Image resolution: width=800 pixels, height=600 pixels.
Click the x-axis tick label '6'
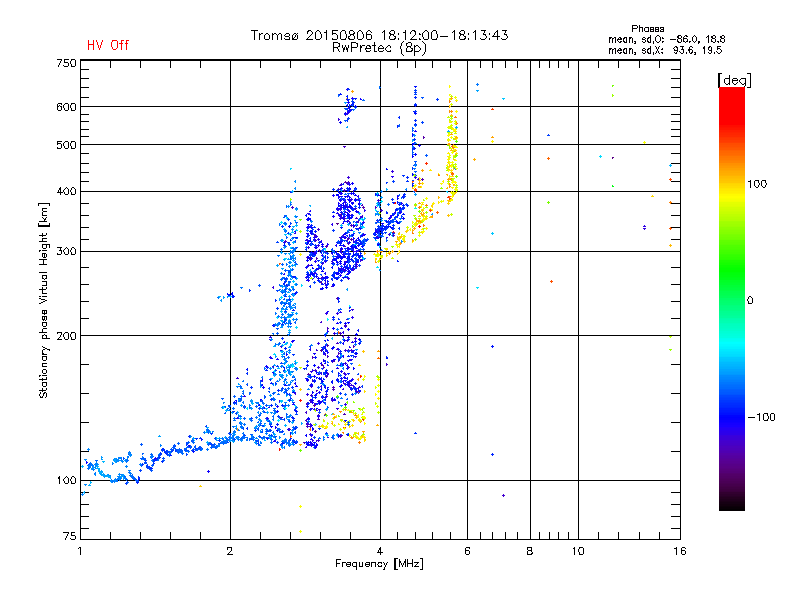click(467, 551)
